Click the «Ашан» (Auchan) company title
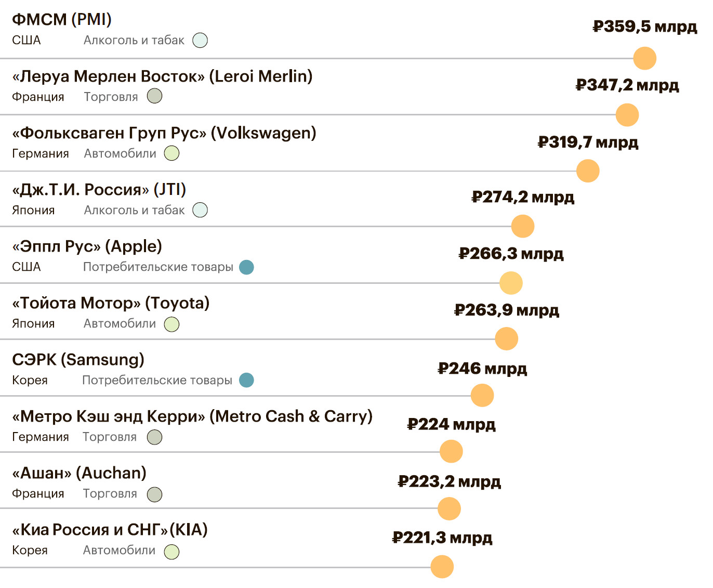 point(79,473)
